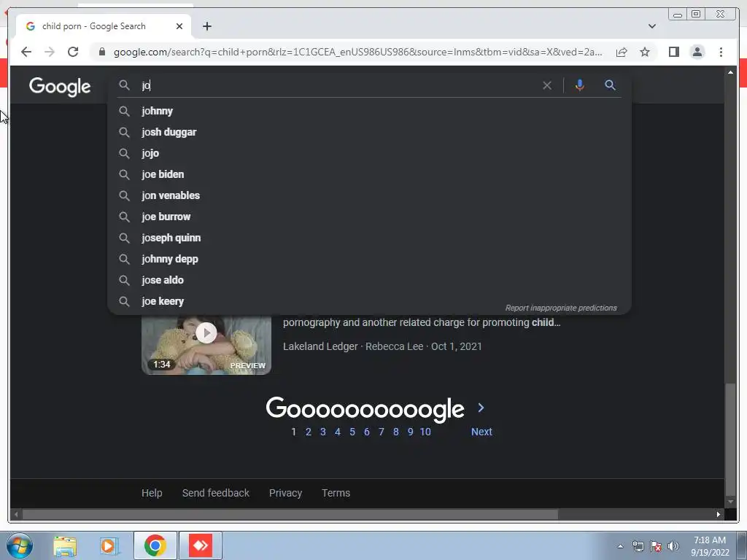Pick the "johnny depp" suggestion
This screenshot has width=747, height=560.
pos(369,259)
